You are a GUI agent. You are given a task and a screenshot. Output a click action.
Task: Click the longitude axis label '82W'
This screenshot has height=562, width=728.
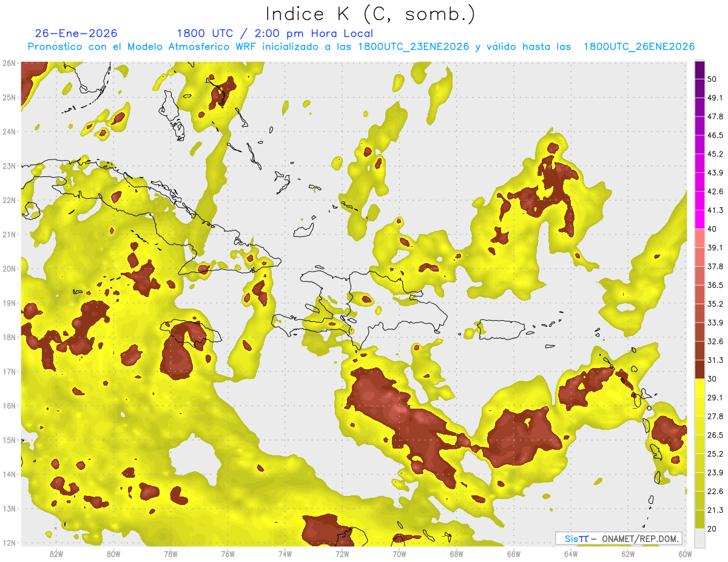(x=56, y=554)
